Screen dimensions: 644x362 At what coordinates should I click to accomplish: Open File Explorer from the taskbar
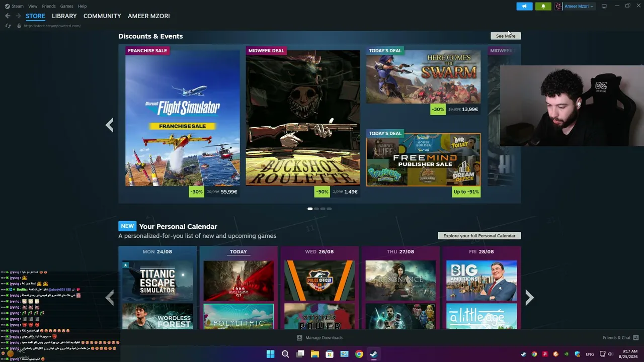coord(315,354)
